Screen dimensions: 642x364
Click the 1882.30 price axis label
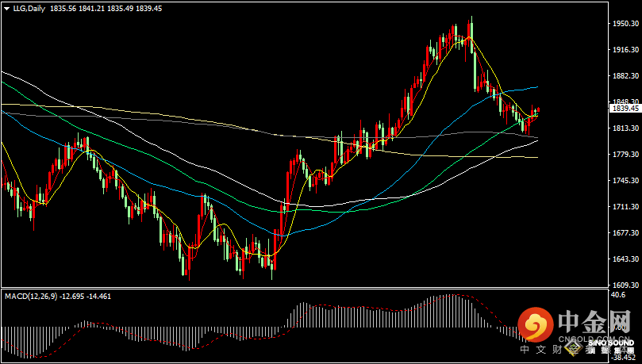pos(625,76)
